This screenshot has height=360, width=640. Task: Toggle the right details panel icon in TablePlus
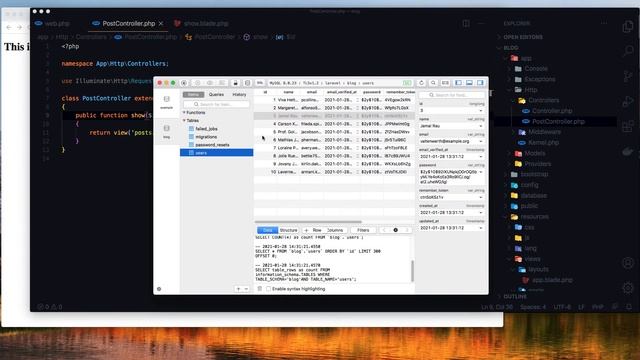[480, 83]
